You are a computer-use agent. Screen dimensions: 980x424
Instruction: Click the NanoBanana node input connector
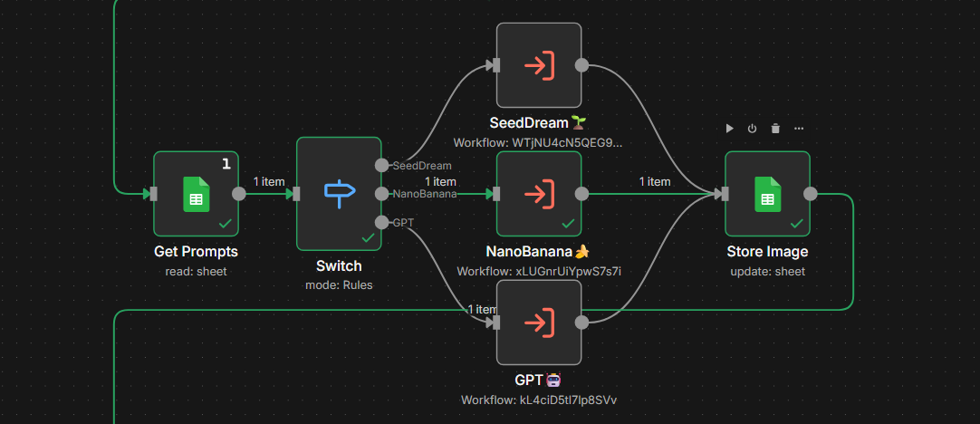click(x=497, y=194)
